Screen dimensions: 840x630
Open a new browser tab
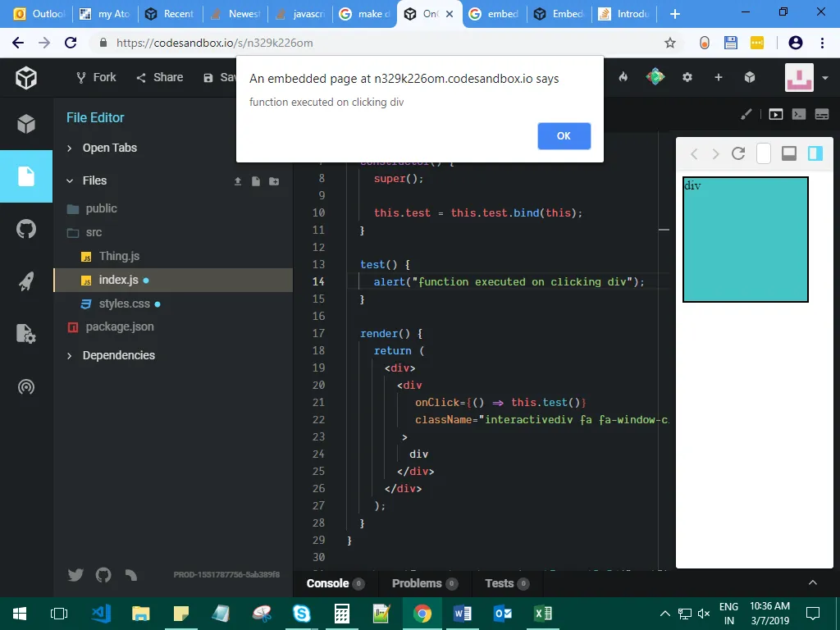675,14
